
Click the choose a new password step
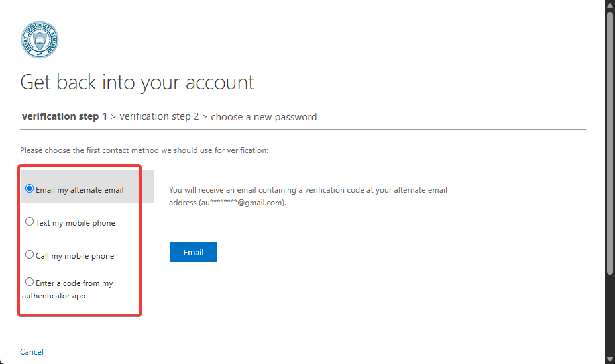click(264, 117)
